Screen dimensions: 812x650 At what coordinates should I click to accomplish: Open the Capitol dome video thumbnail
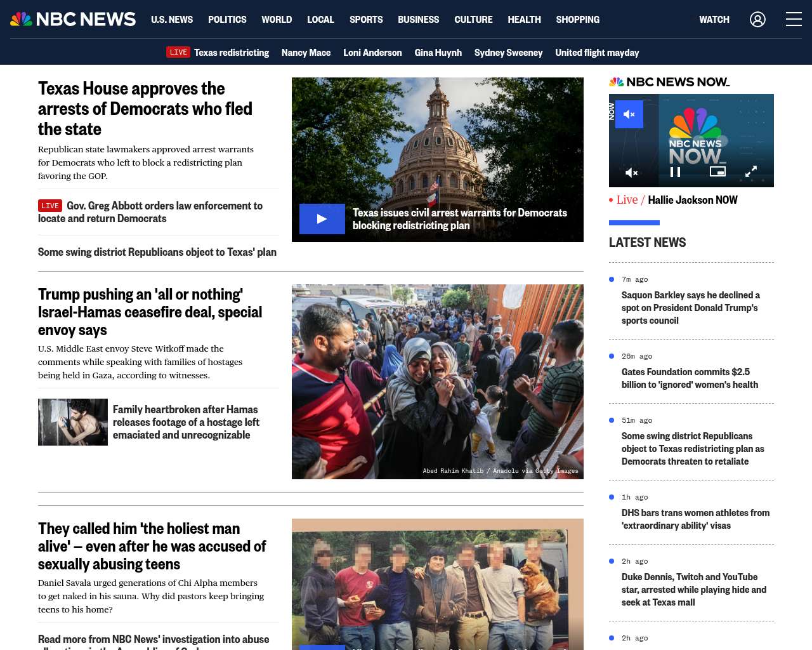(438, 159)
